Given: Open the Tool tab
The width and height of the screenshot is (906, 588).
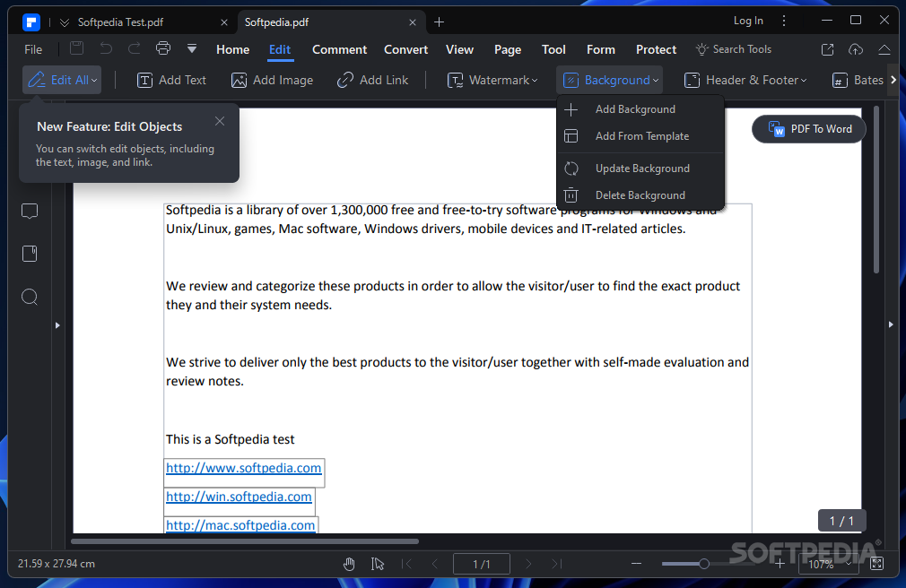Looking at the screenshot, I should 553,49.
